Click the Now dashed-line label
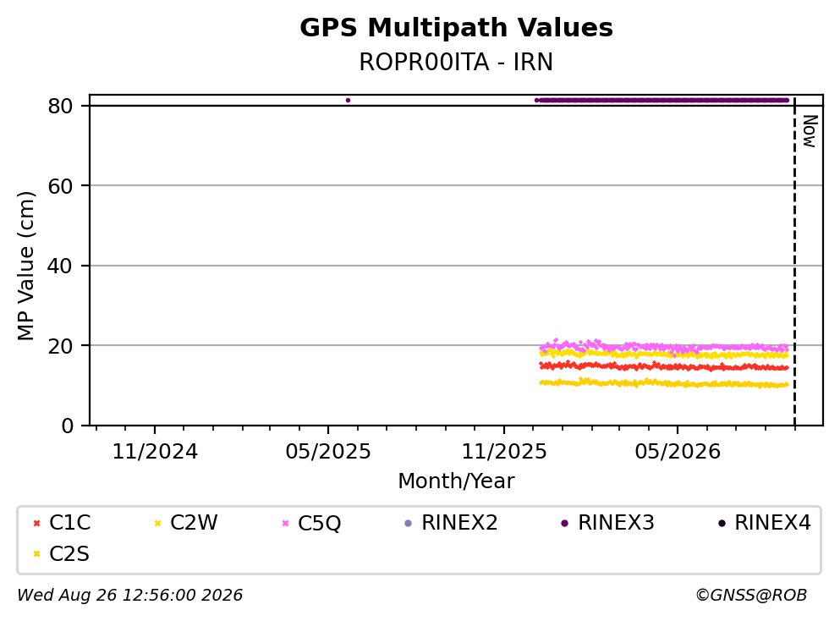The width and height of the screenshot is (840, 621). 810,131
